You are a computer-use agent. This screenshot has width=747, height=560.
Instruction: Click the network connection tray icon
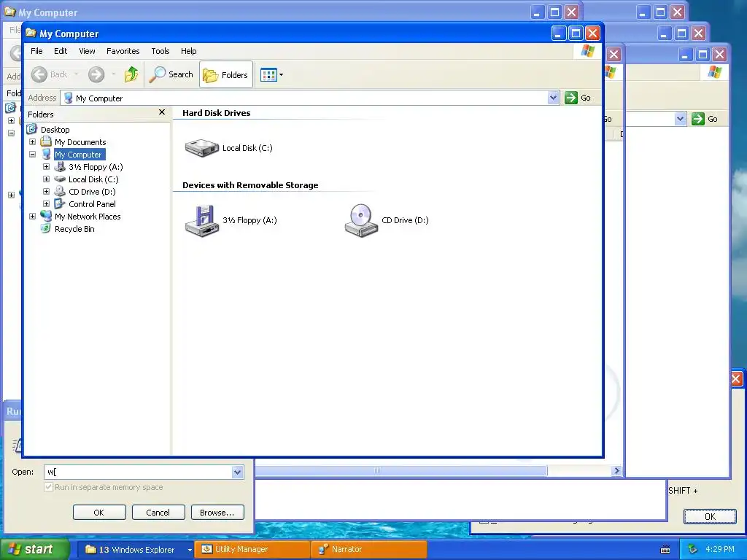[692, 549]
